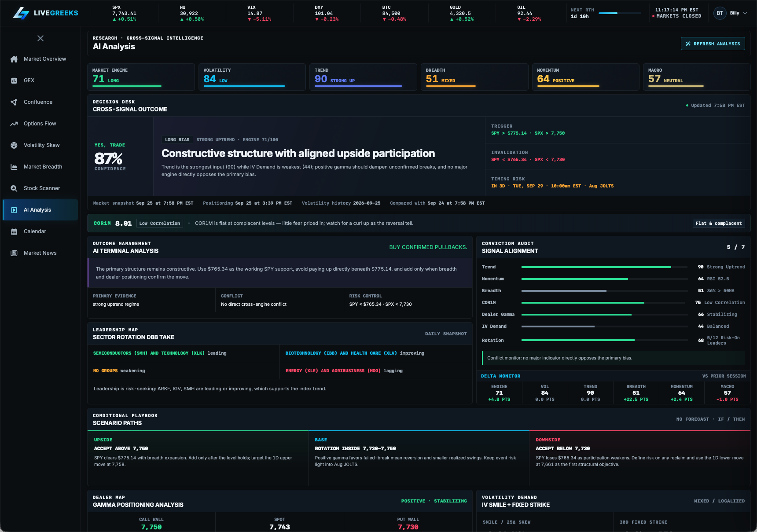Select Market News in the sidebar
The width and height of the screenshot is (757, 532).
pos(40,253)
